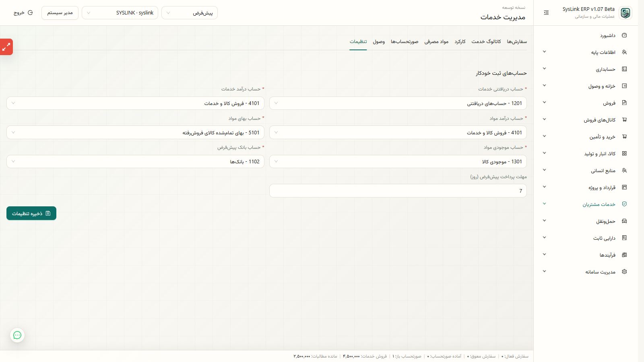Click the منابع انسانی people icon
The height and width of the screenshot is (362, 644).
coord(624,171)
